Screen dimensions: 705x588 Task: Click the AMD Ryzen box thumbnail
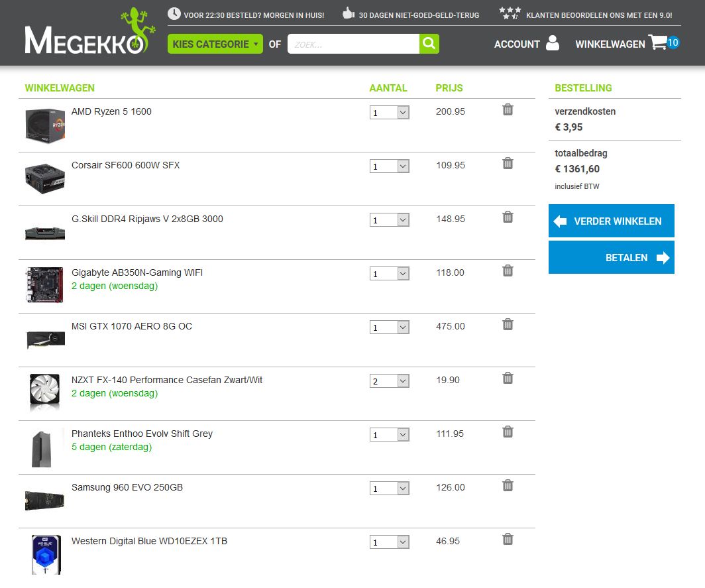[x=45, y=125]
